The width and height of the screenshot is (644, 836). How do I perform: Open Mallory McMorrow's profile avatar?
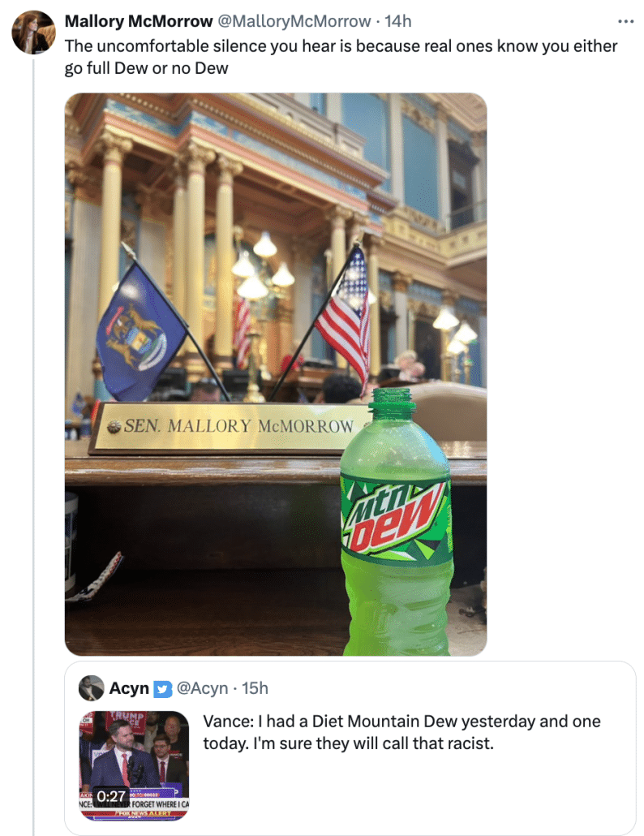[x=33, y=32]
